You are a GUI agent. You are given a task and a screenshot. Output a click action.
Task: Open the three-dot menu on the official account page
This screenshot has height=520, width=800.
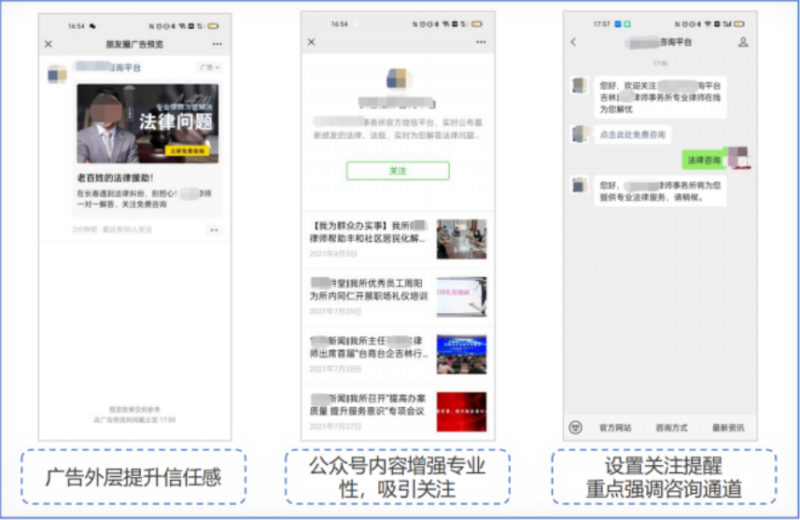(481, 42)
